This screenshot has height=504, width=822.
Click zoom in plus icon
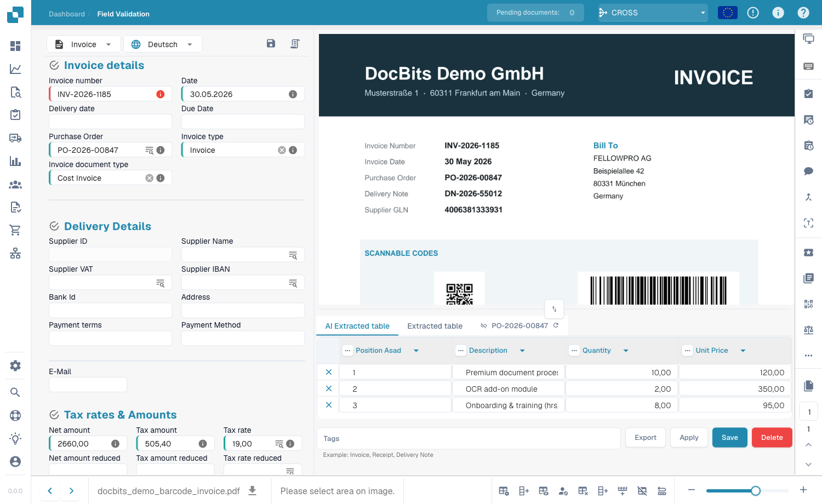[803, 490]
